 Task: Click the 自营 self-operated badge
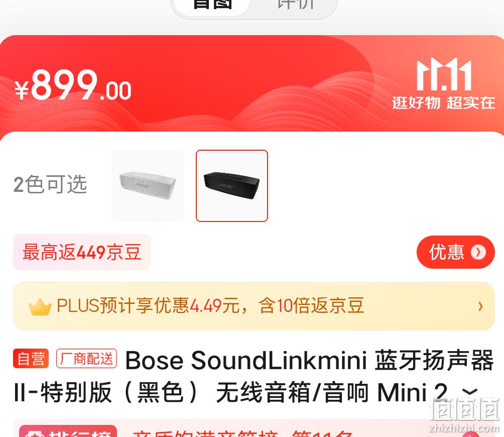[x=31, y=358]
